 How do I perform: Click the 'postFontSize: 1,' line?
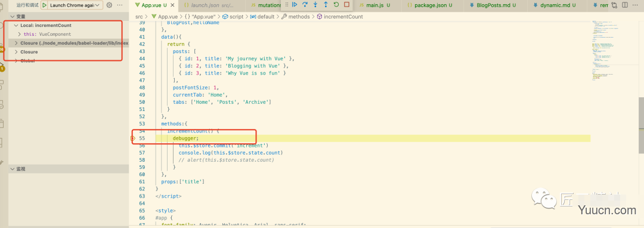point(196,88)
